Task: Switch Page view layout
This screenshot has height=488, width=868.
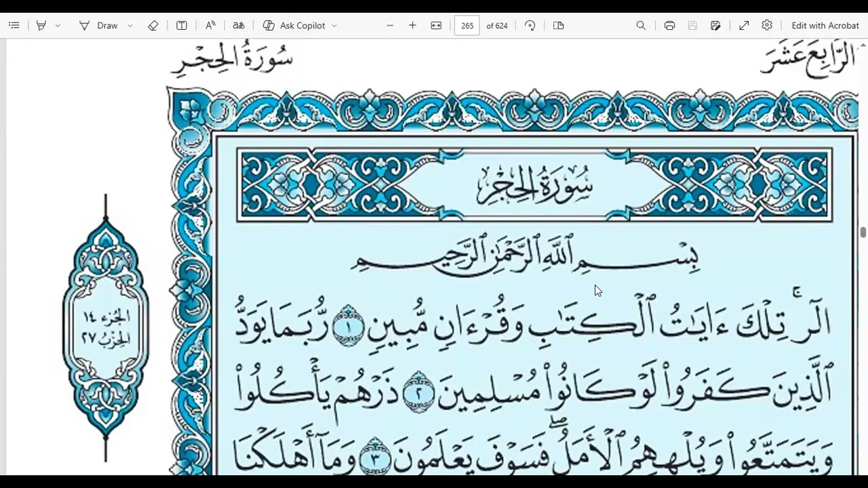Action: pyautogui.click(x=559, y=25)
